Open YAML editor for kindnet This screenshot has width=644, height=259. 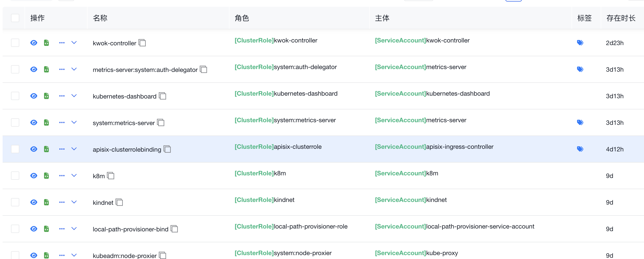(x=46, y=202)
